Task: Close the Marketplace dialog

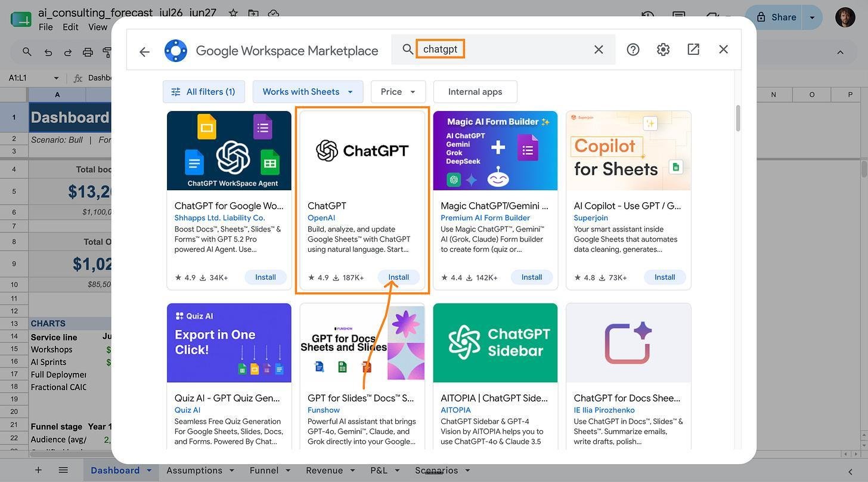Action: pyautogui.click(x=723, y=50)
